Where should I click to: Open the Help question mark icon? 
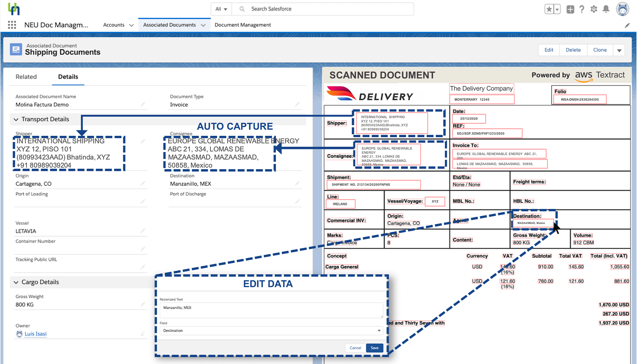582,9
